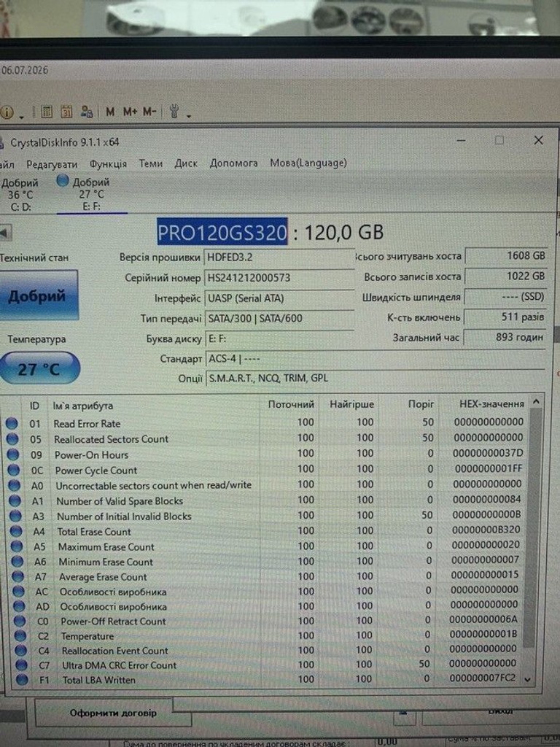The height and width of the screenshot is (747, 560).
Task: Click the previous disk arrow button
Action: click(x=5, y=233)
